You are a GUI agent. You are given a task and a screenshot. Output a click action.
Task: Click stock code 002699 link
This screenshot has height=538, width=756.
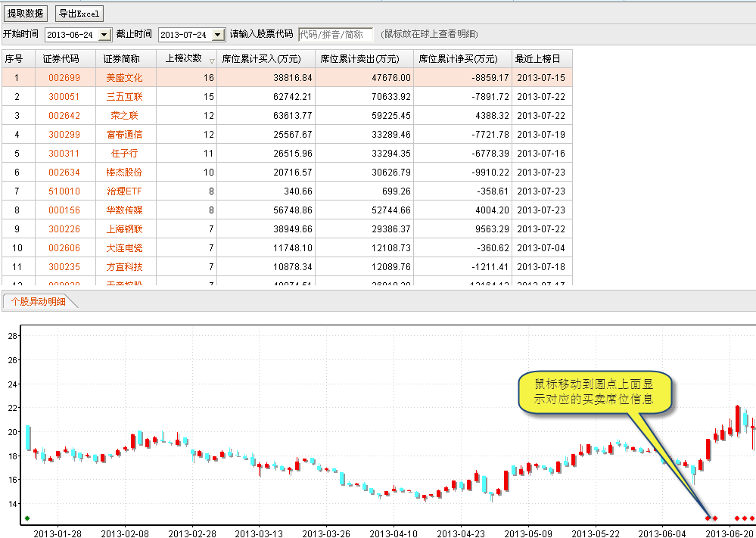tap(64, 78)
